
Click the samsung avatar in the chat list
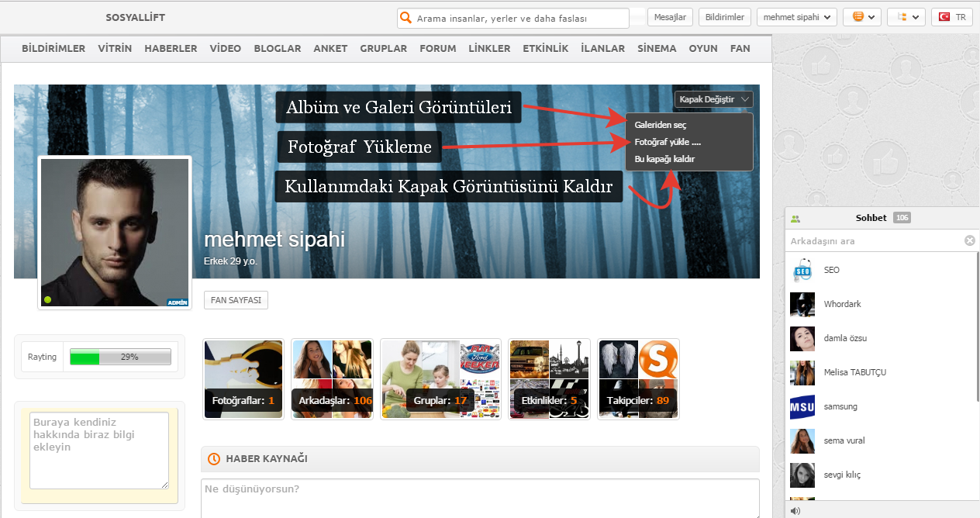pyautogui.click(x=802, y=406)
